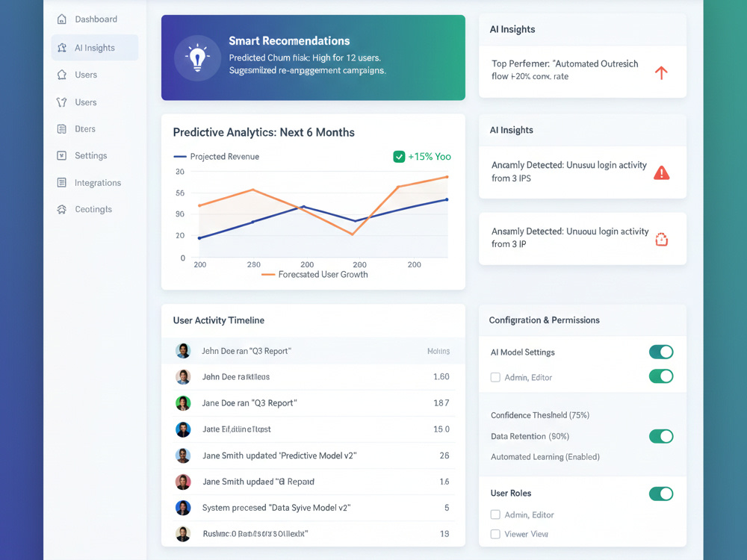This screenshot has width=747, height=560.
Task: Click the red warning triangle icon
Action: 661,172
